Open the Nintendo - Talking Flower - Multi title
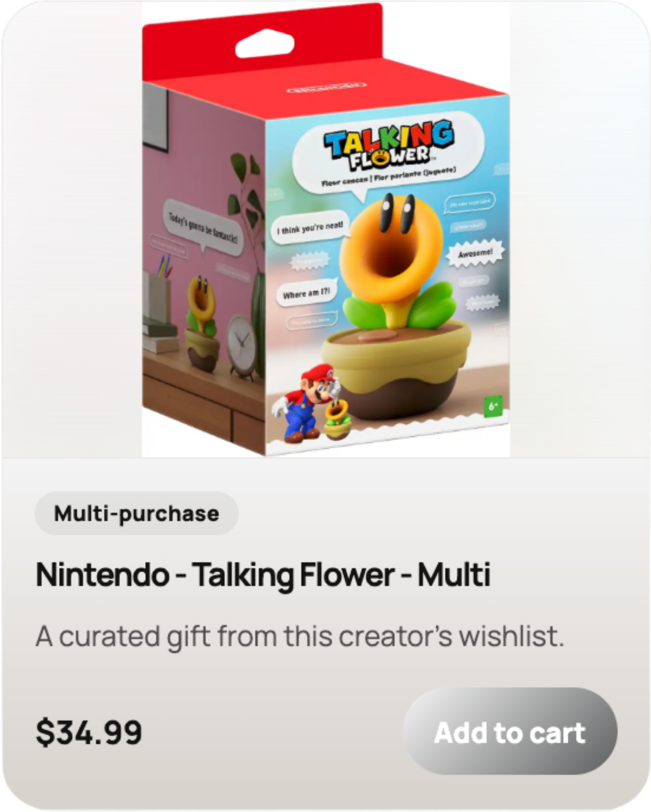 pyautogui.click(x=263, y=575)
